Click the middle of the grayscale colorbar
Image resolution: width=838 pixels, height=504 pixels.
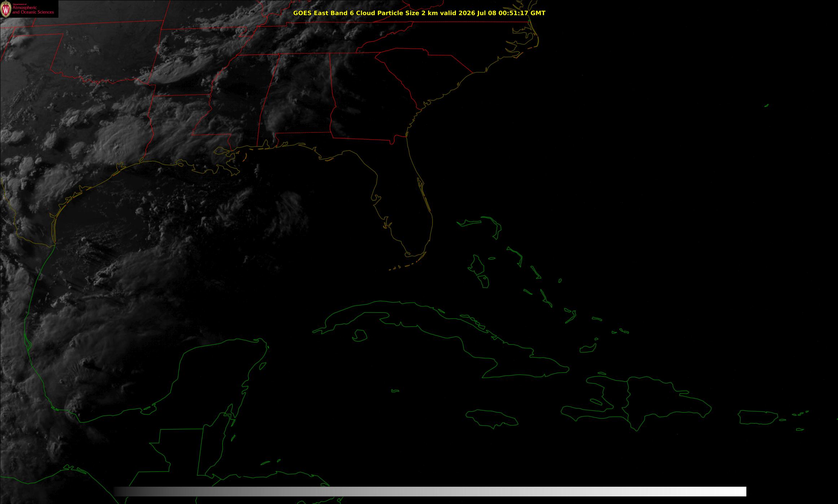tap(430, 491)
